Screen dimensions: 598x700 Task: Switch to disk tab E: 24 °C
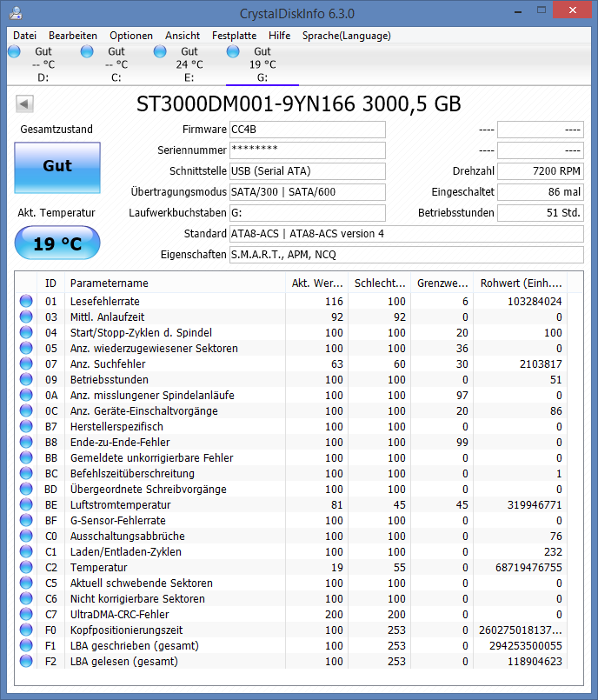189,64
